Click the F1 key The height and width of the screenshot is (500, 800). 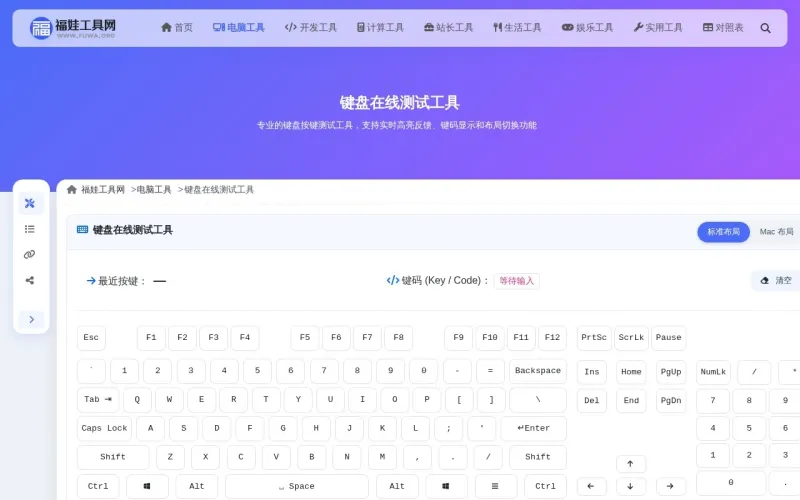coord(151,338)
